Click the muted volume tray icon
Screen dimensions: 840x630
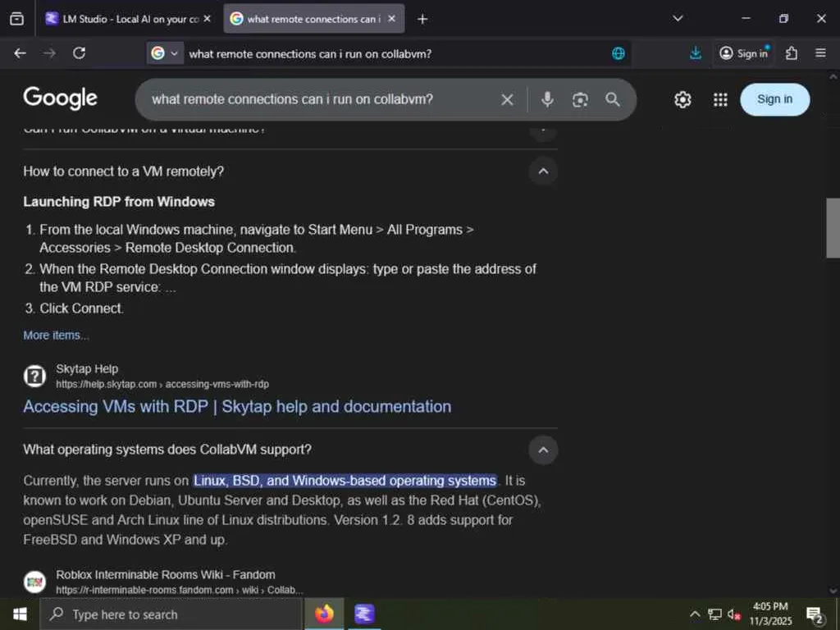click(734, 614)
